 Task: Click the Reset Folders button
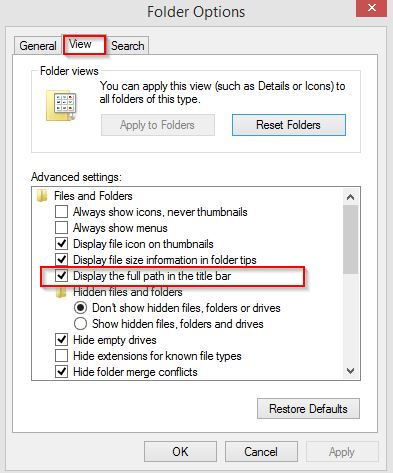coord(289,125)
